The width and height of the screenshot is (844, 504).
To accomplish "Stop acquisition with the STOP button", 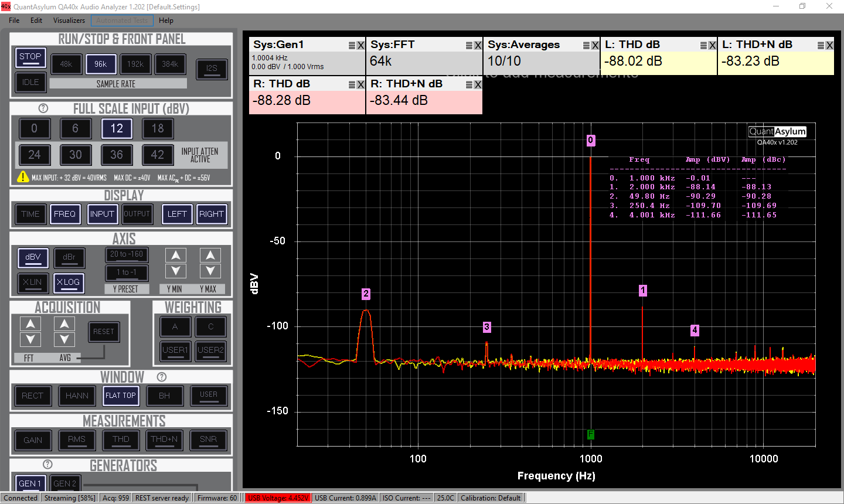I will tap(30, 58).
